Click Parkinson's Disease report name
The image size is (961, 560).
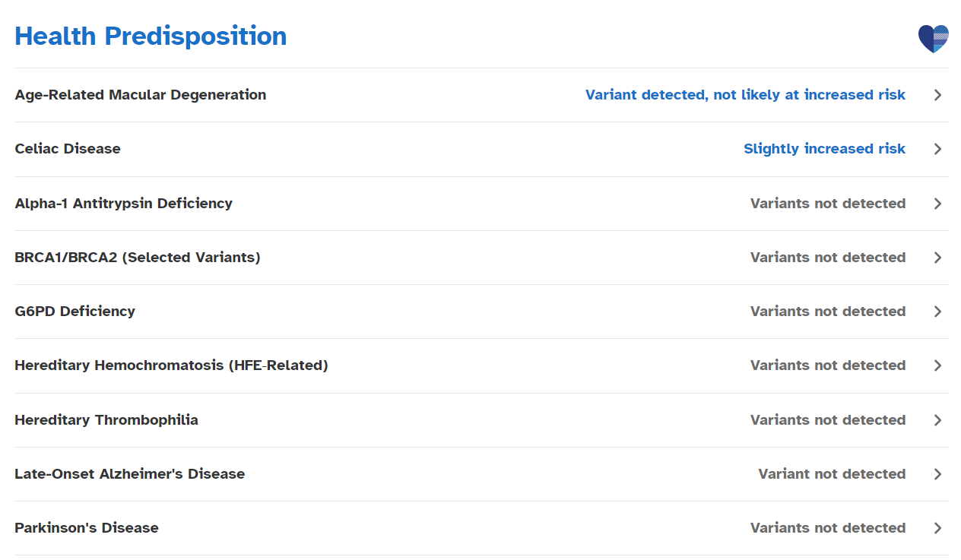point(87,528)
